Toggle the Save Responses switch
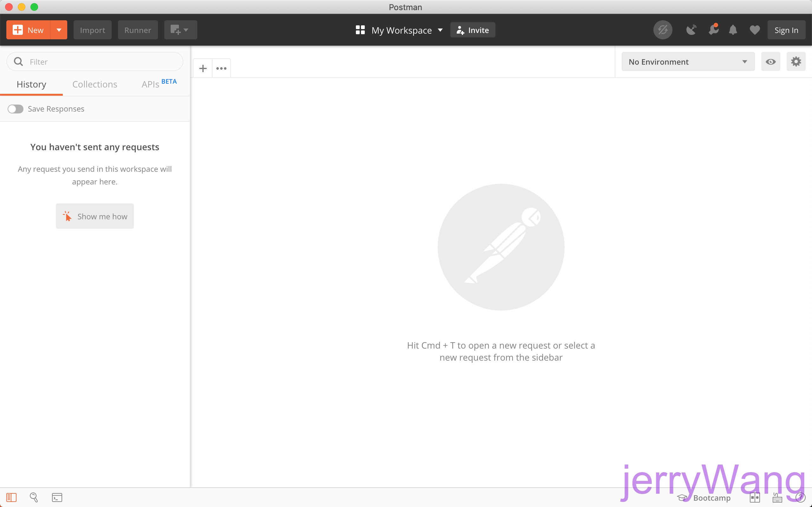 coord(16,109)
